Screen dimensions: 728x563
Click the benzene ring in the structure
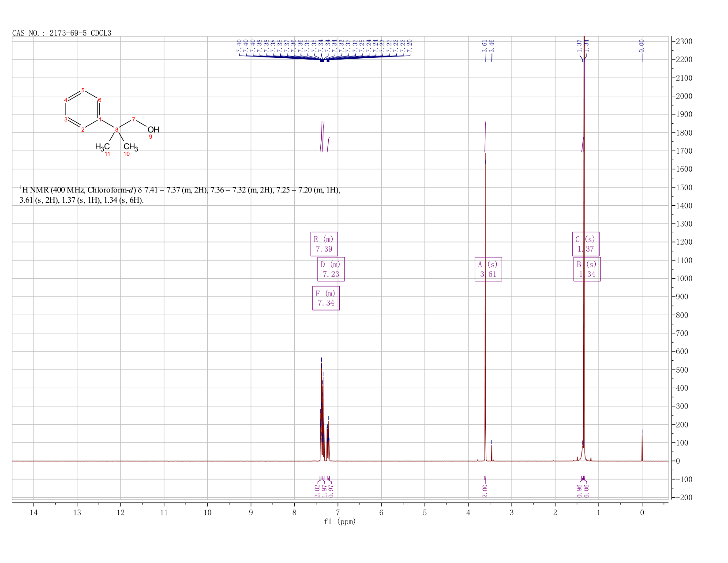tap(82, 110)
